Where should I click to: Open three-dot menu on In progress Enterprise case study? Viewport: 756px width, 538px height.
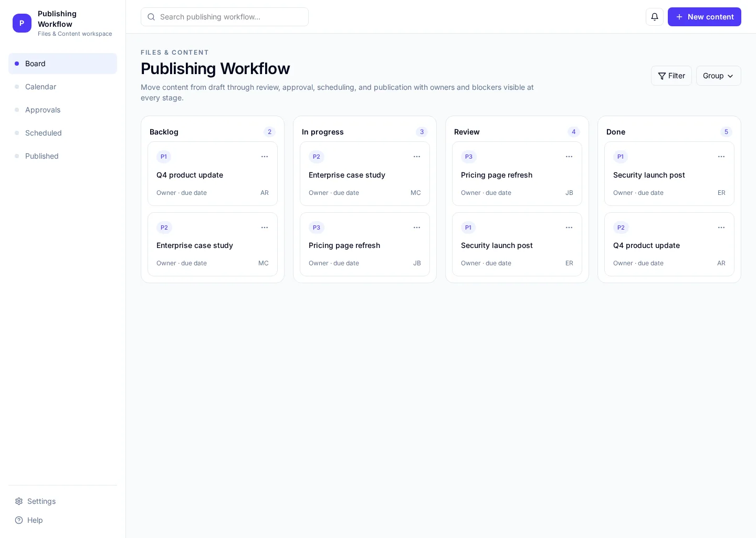417,157
